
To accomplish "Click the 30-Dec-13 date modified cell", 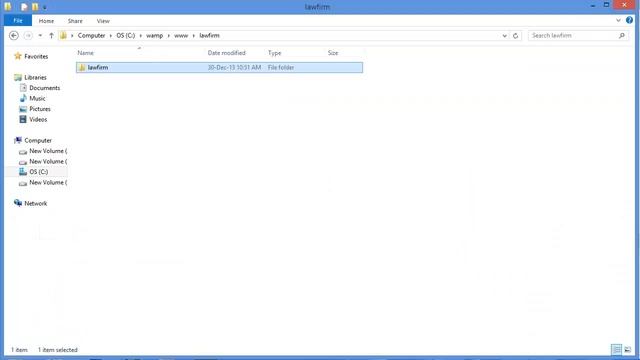I will click(x=234, y=67).
